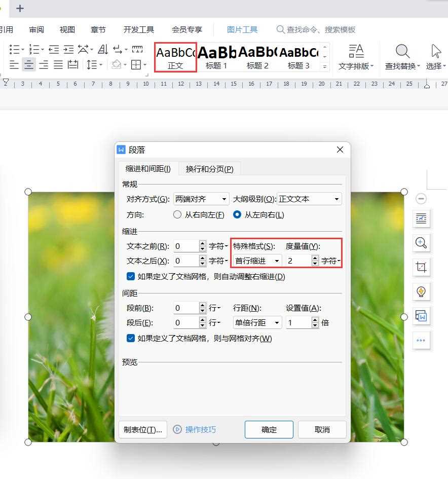Image resolution: width=448 pixels, height=479 pixels.
Task: Align text left
Action: pyautogui.click(x=14, y=65)
